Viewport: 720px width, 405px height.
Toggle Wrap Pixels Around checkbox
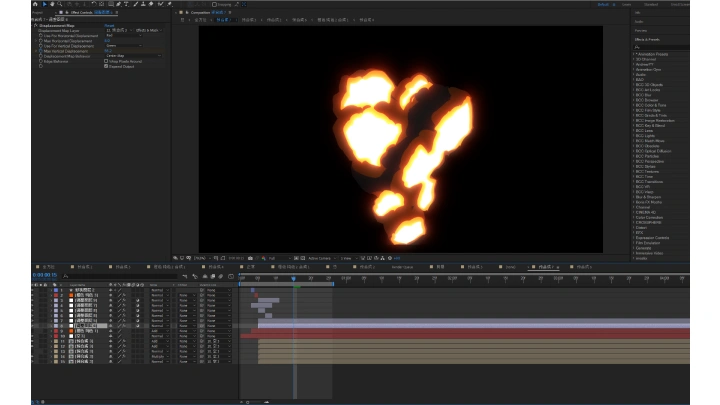(106, 61)
